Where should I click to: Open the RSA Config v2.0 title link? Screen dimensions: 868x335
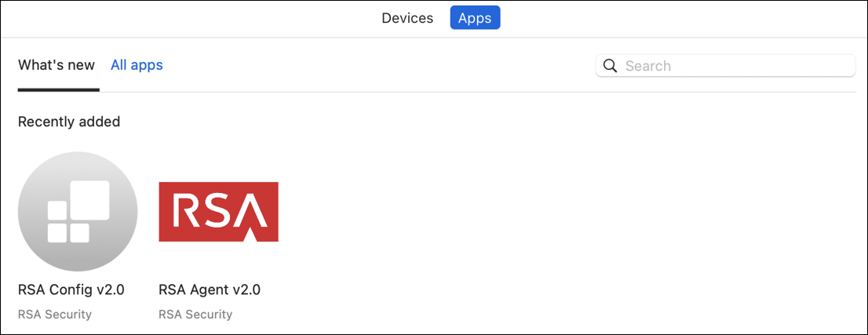point(71,289)
